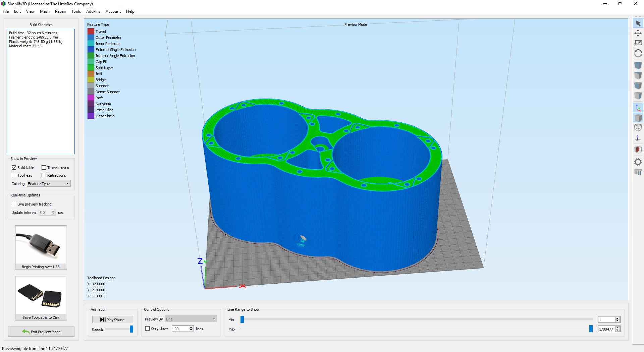This screenshot has width=644, height=352.
Task: Click the Max line number field showing 1700477
Action: [606, 329]
